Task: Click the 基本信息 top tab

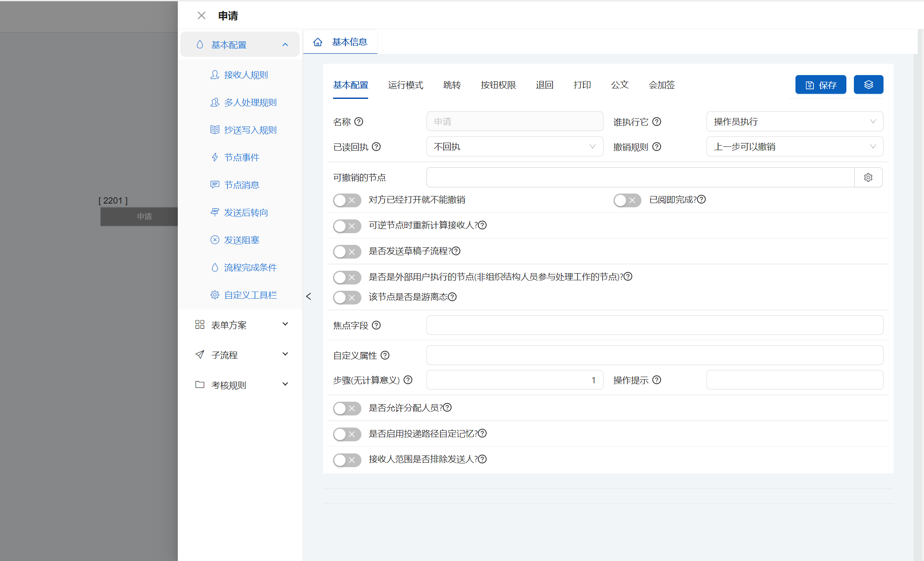Action: (x=340, y=42)
